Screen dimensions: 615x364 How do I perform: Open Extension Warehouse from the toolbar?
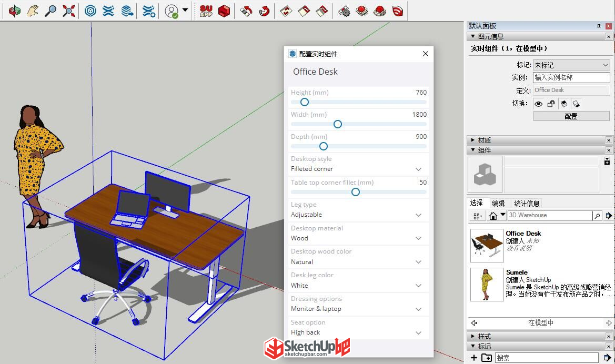(108, 11)
